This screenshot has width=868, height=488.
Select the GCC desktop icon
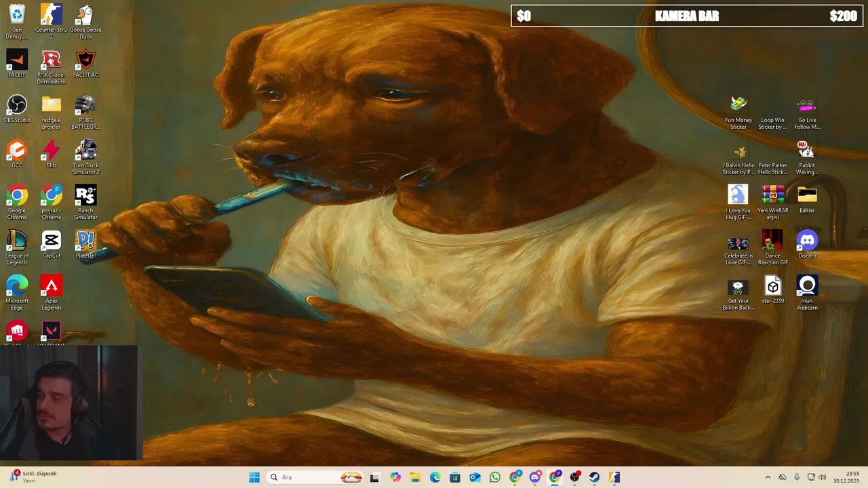(x=17, y=154)
